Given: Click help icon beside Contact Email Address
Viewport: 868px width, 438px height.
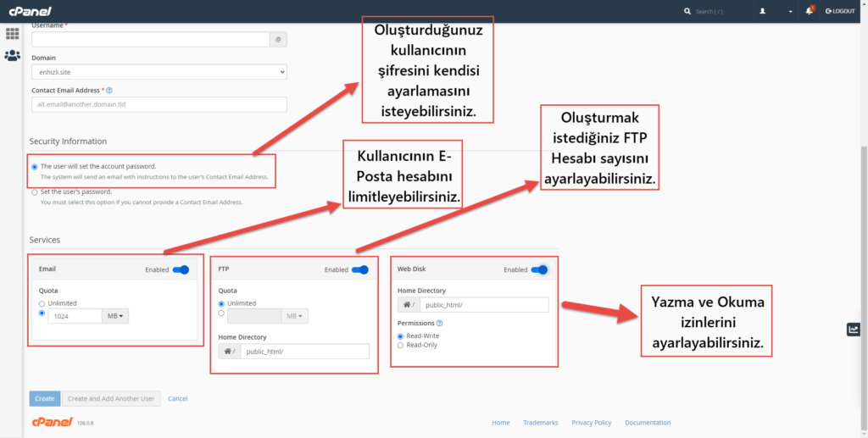Looking at the screenshot, I should tap(110, 90).
